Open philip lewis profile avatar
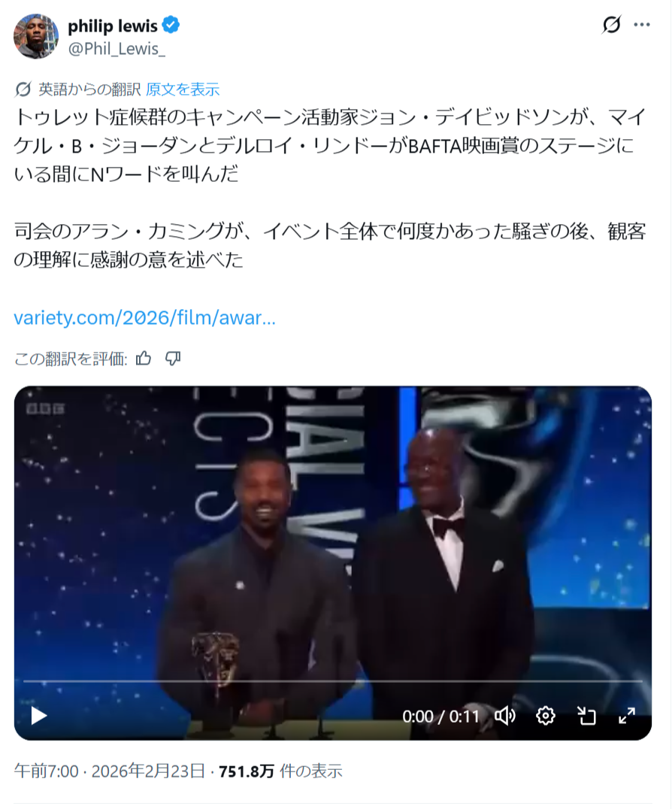 (x=35, y=36)
